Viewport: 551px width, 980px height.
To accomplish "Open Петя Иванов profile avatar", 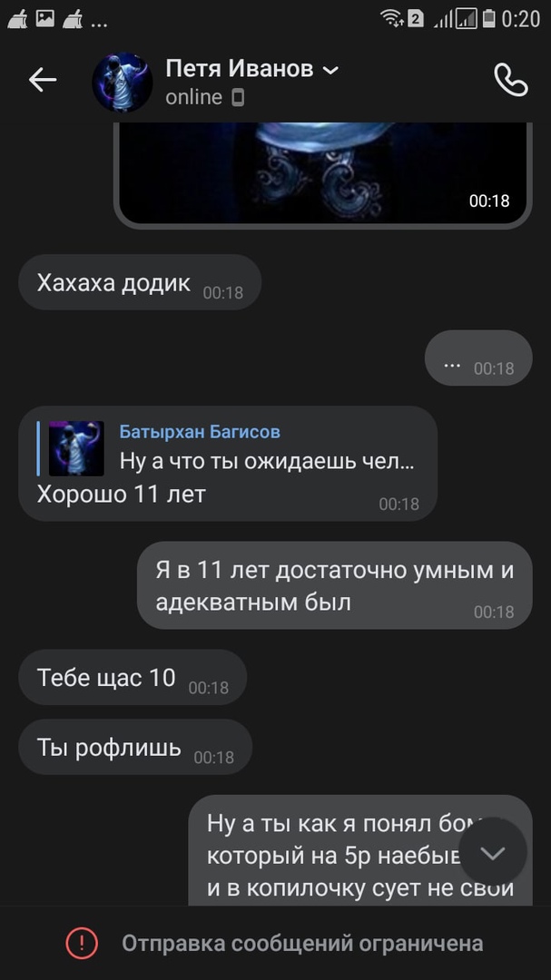I will [123, 82].
